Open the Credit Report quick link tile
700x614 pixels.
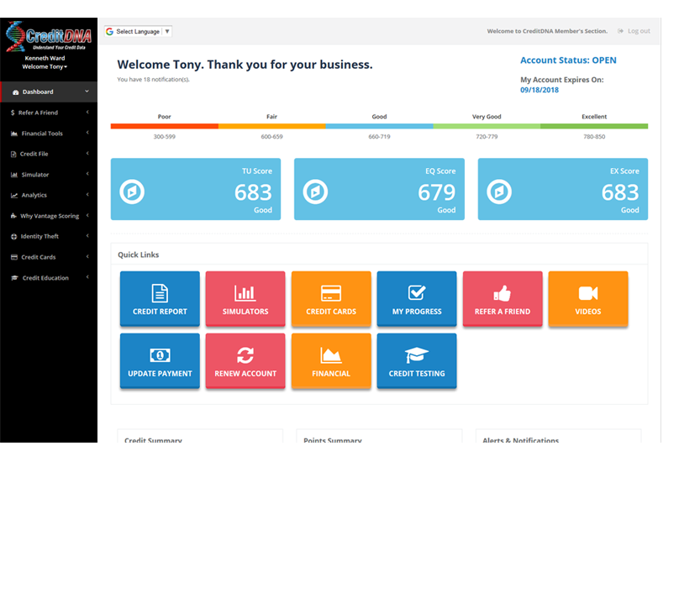tap(160, 298)
